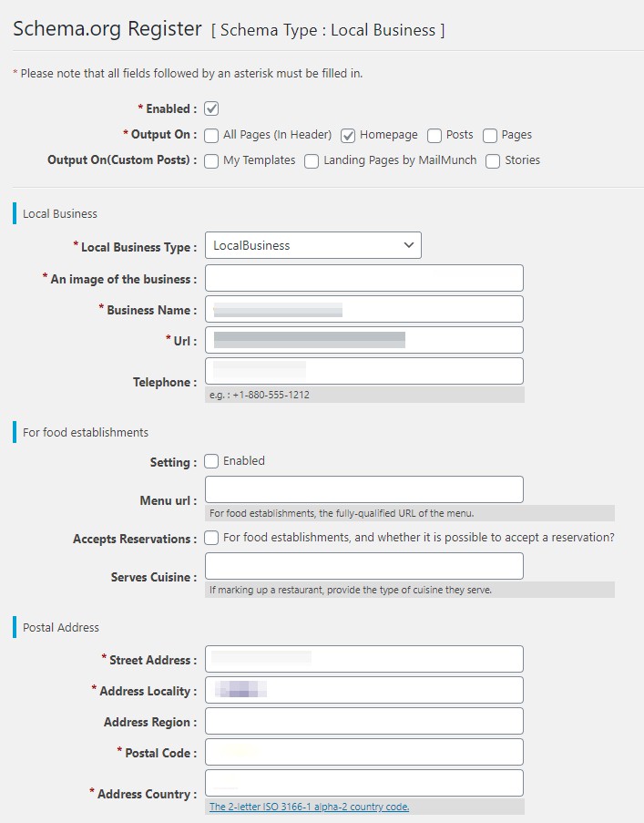Enable output on Posts
644x823 pixels.
point(434,136)
